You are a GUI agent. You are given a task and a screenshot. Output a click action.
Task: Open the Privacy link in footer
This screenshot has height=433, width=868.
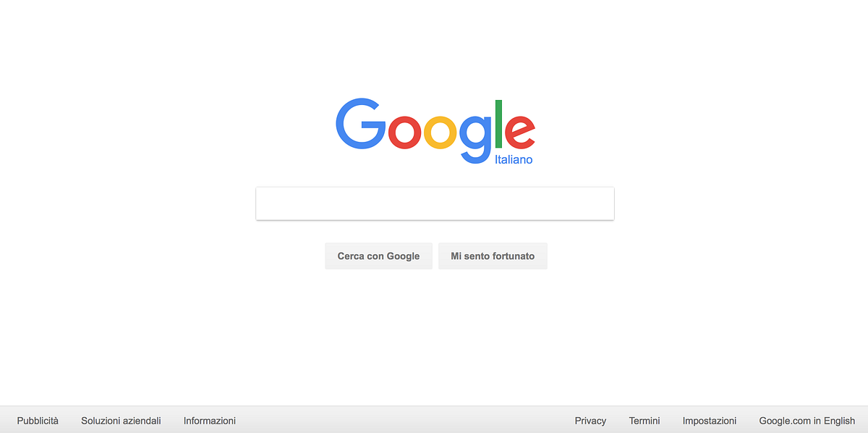tap(590, 421)
